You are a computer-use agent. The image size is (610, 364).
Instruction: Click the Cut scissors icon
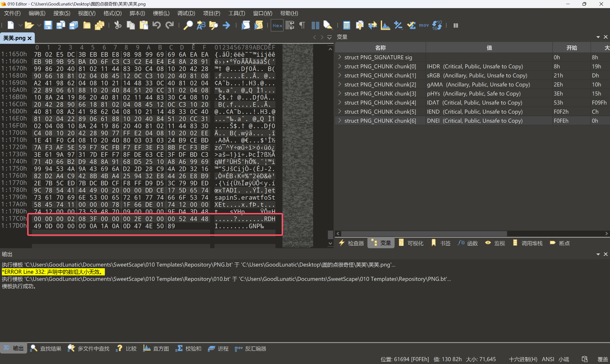pos(118,25)
